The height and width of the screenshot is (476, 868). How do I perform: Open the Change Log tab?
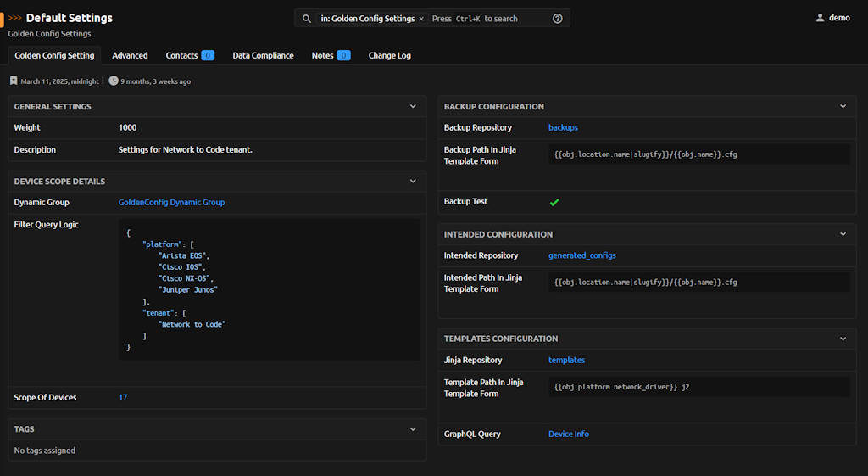[x=389, y=56]
